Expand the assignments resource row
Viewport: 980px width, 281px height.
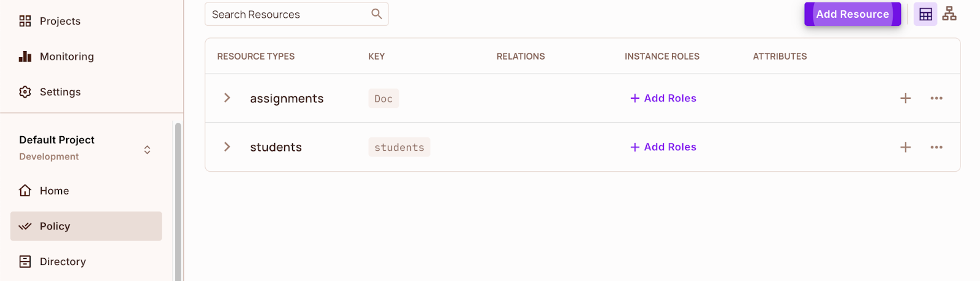(x=227, y=98)
